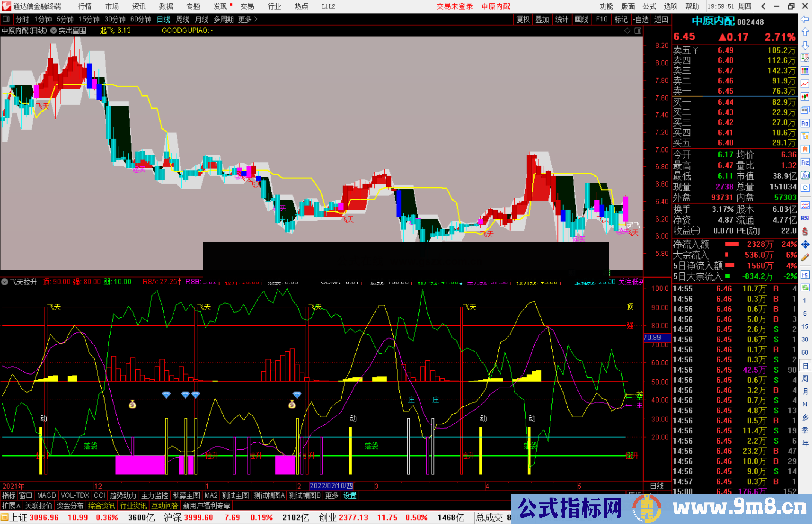Select the 2022/02/10 date marker on timeline
812x524 pixels.
[331, 486]
